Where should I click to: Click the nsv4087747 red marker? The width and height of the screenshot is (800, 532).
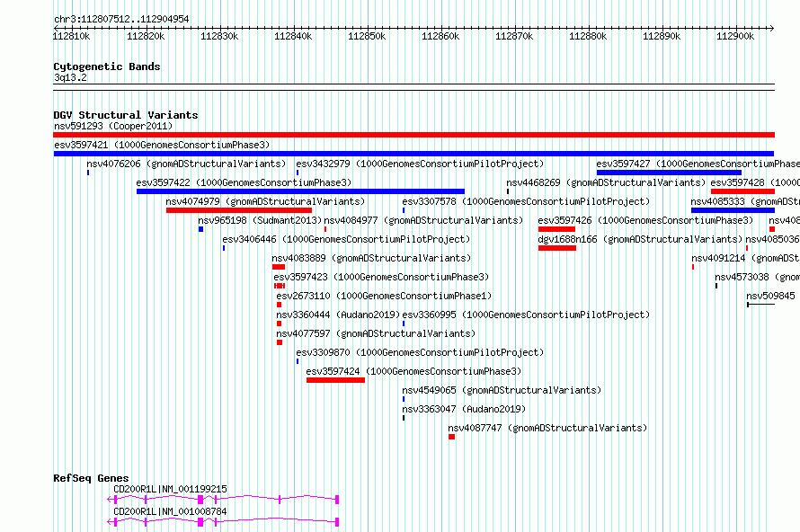[451, 437]
